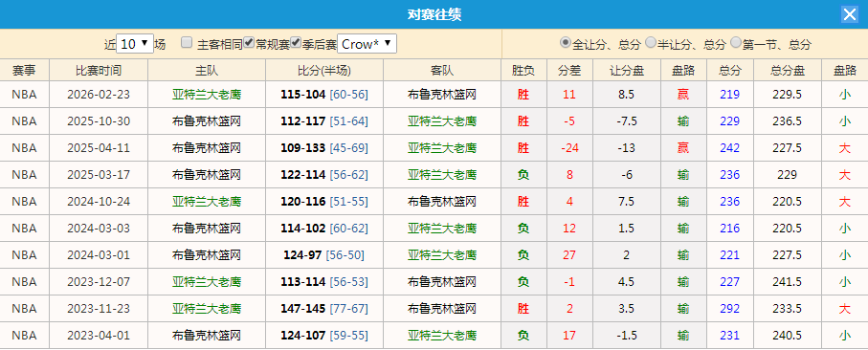Click total line 236.5

788,121
